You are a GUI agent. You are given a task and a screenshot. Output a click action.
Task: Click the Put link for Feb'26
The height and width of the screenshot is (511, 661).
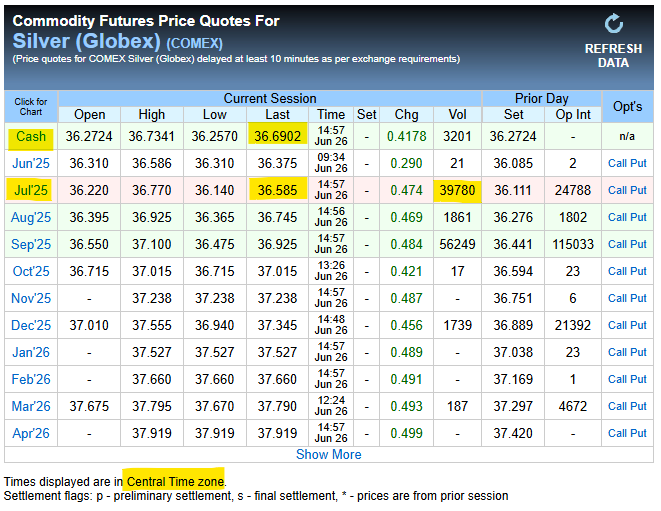tap(639, 379)
